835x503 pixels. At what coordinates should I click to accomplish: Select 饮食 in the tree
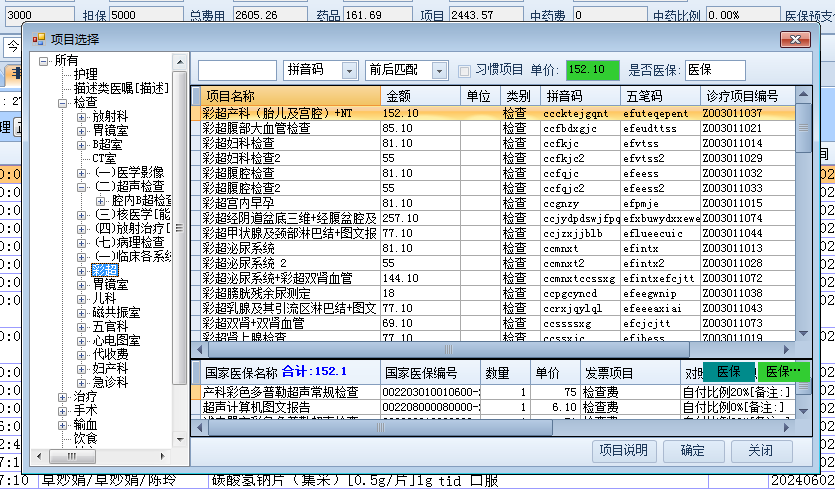[85, 439]
